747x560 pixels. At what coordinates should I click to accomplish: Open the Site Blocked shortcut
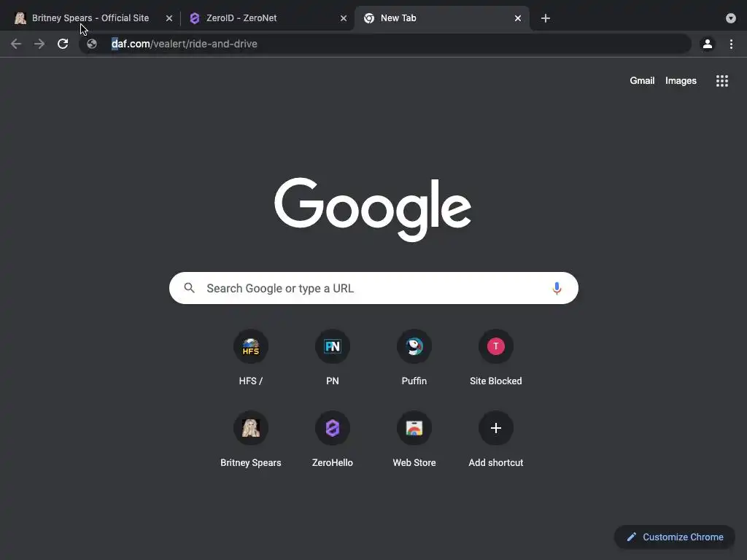[x=496, y=357]
